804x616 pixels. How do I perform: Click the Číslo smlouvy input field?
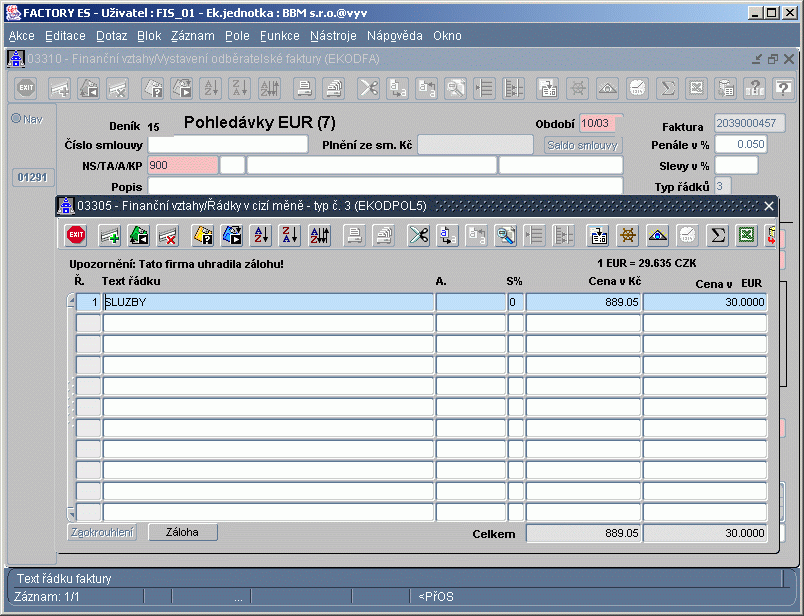228,145
